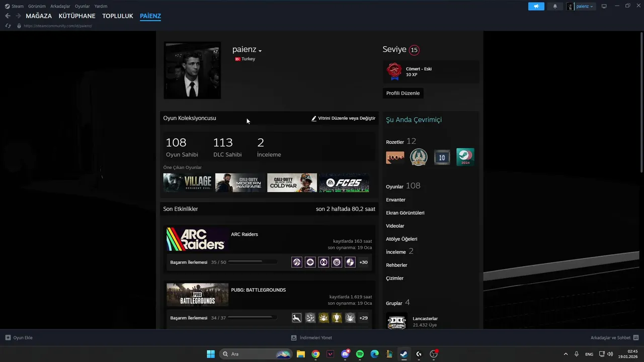Click second ARC Raiders achievement icon

310,262
